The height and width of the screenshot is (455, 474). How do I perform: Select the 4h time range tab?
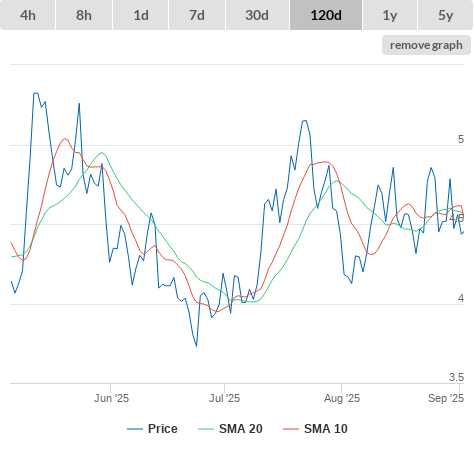(28, 15)
